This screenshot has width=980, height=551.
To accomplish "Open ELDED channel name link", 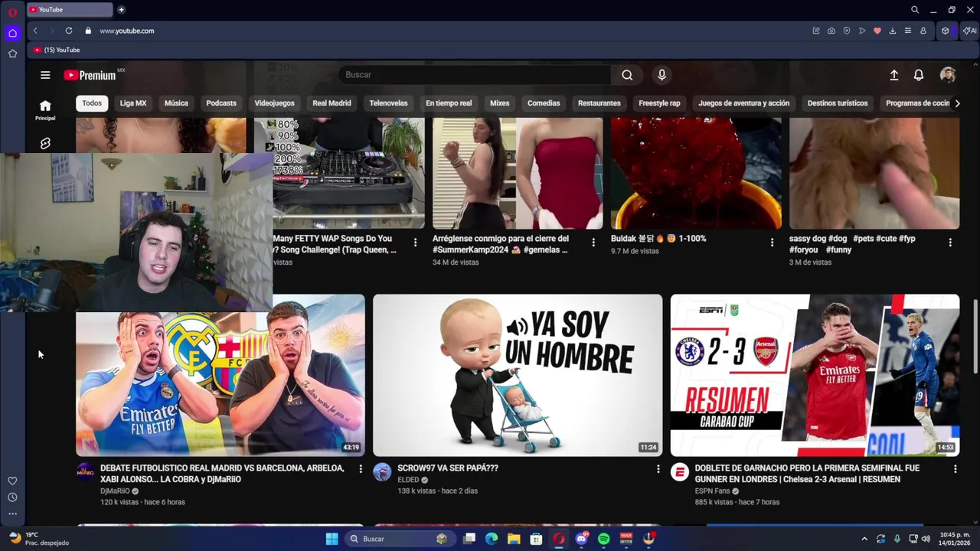I will click(x=408, y=480).
